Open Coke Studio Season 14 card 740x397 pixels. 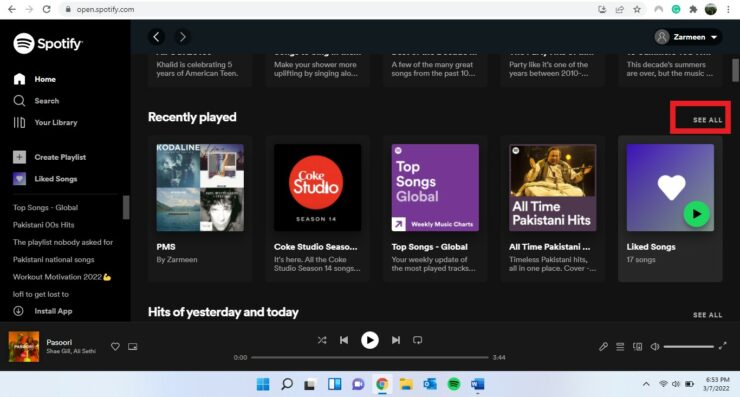[x=317, y=209]
